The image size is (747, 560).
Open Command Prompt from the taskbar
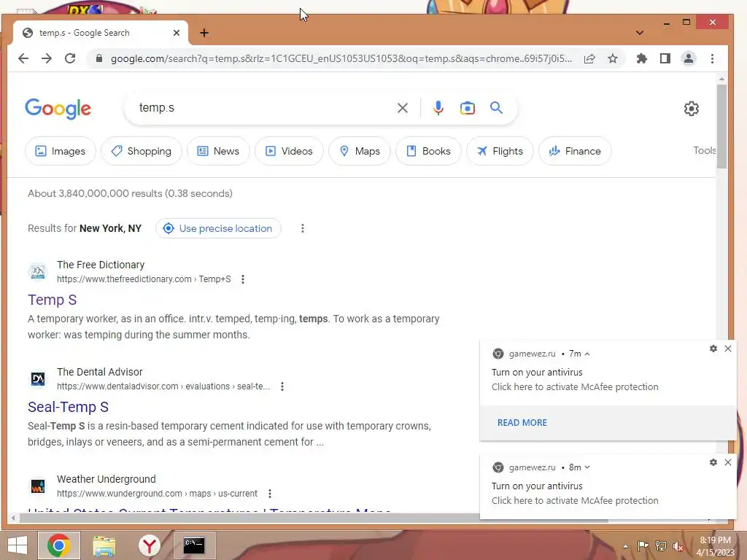[194, 545]
